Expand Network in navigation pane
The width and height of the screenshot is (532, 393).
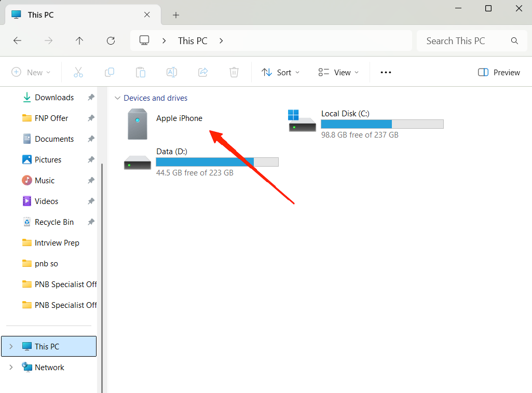click(x=11, y=367)
